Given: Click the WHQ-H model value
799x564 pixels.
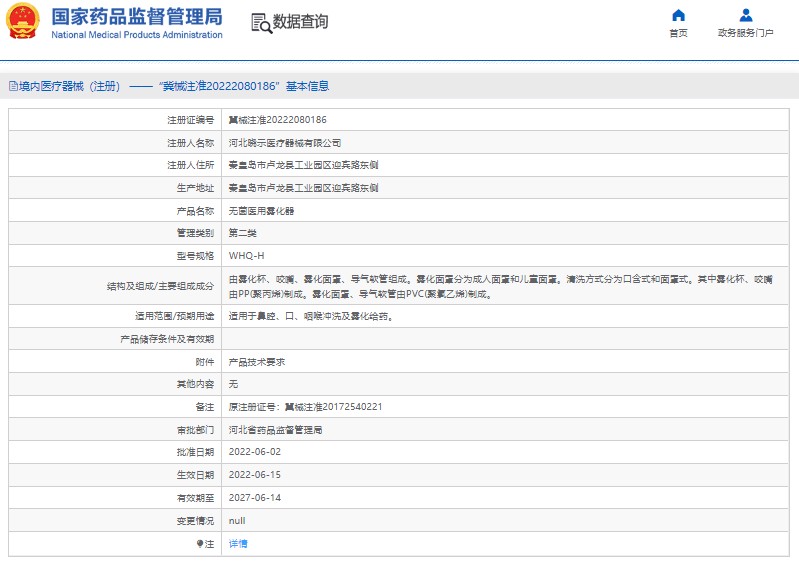Looking at the screenshot, I should 247,256.
